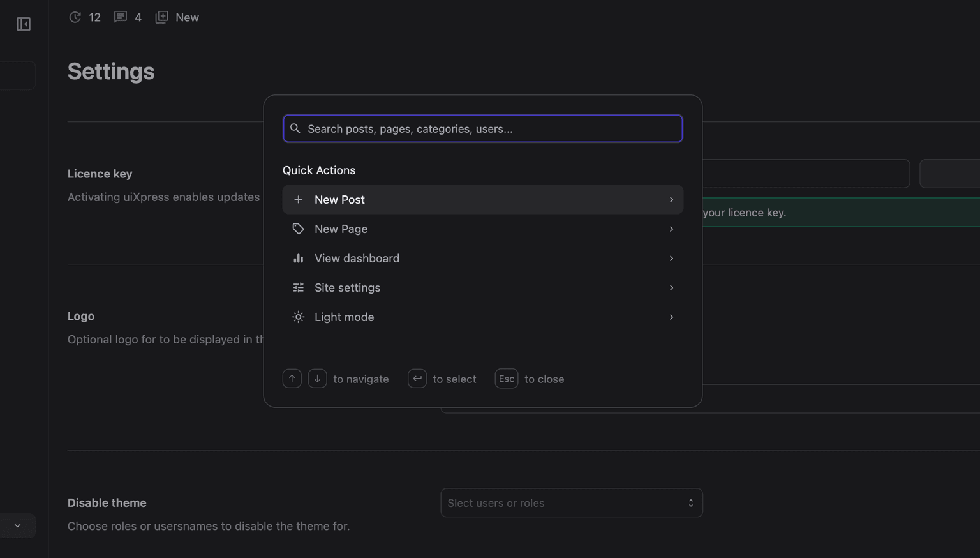Select View dashboard from Quick Actions

tap(357, 258)
